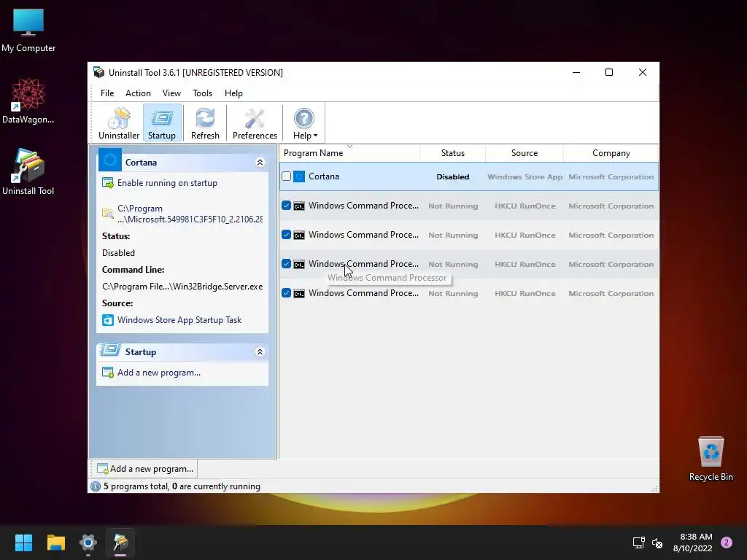Sort by the Program Name column header
Screen dimensions: 747x560
click(349, 153)
